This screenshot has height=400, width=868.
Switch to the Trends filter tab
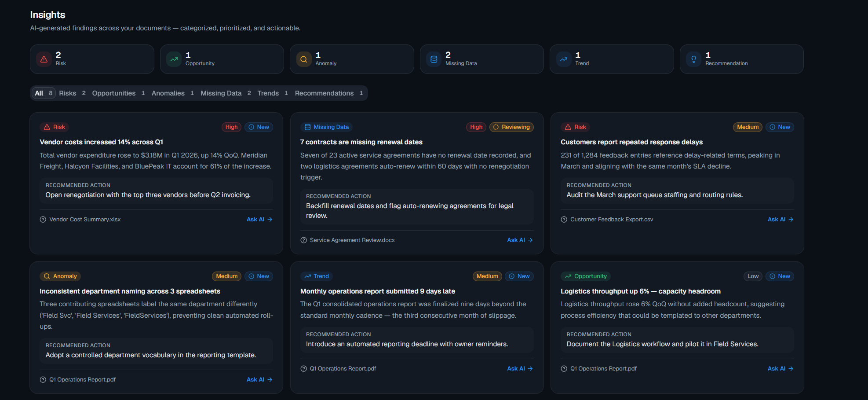[x=273, y=93]
